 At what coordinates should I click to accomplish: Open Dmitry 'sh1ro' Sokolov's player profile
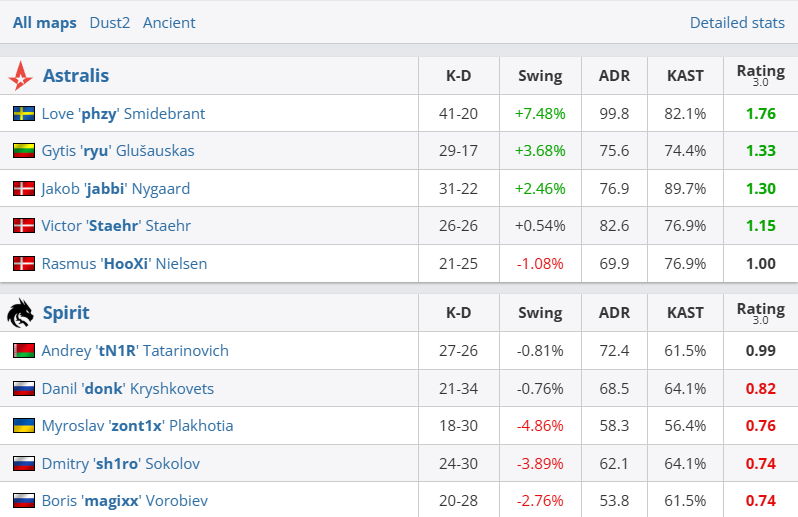[118, 463]
